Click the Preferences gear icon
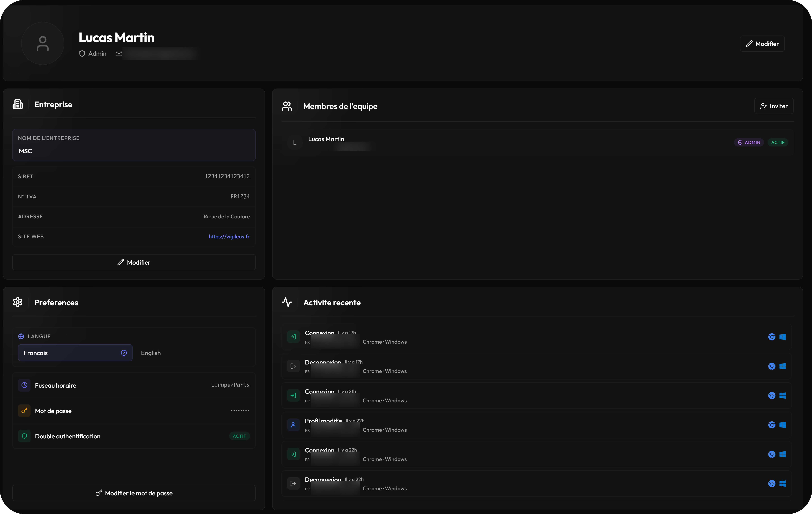The image size is (812, 514). [18, 302]
